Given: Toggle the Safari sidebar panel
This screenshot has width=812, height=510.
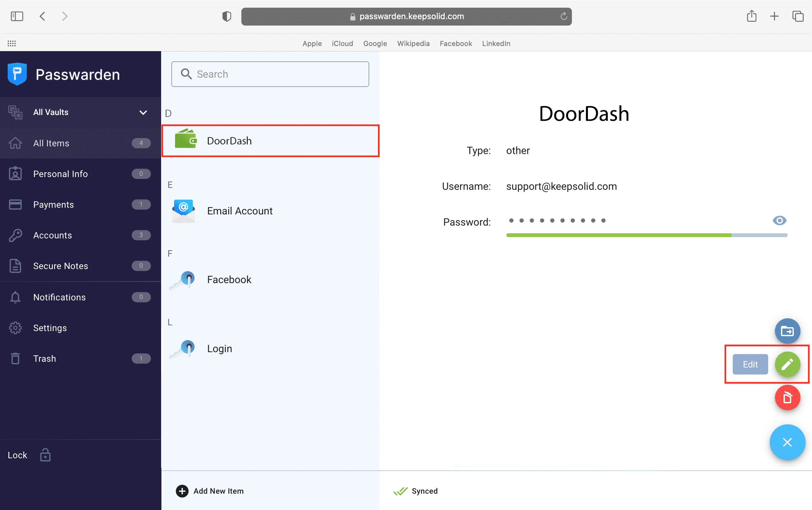Looking at the screenshot, I should [x=17, y=16].
